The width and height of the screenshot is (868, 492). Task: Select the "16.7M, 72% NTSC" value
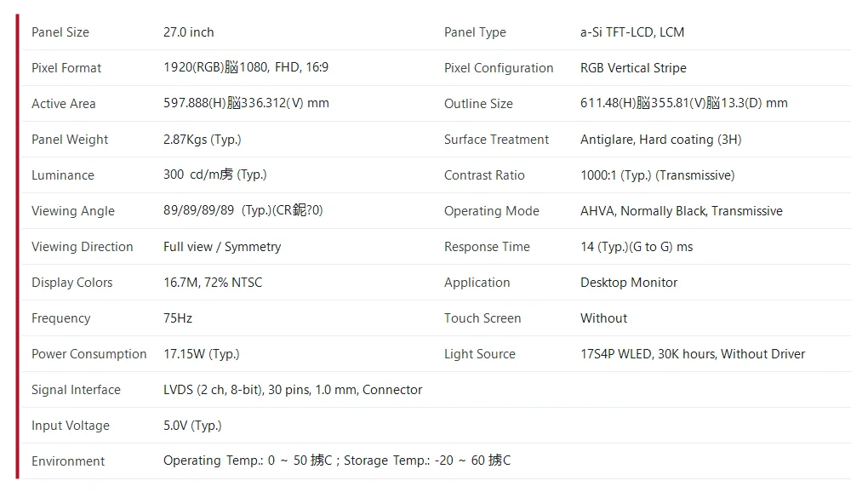213,283
